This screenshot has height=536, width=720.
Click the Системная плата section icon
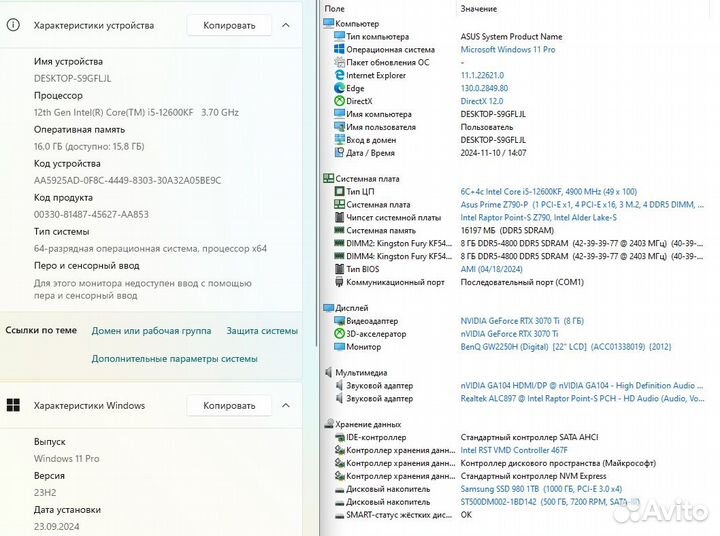[x=328, y=179]
